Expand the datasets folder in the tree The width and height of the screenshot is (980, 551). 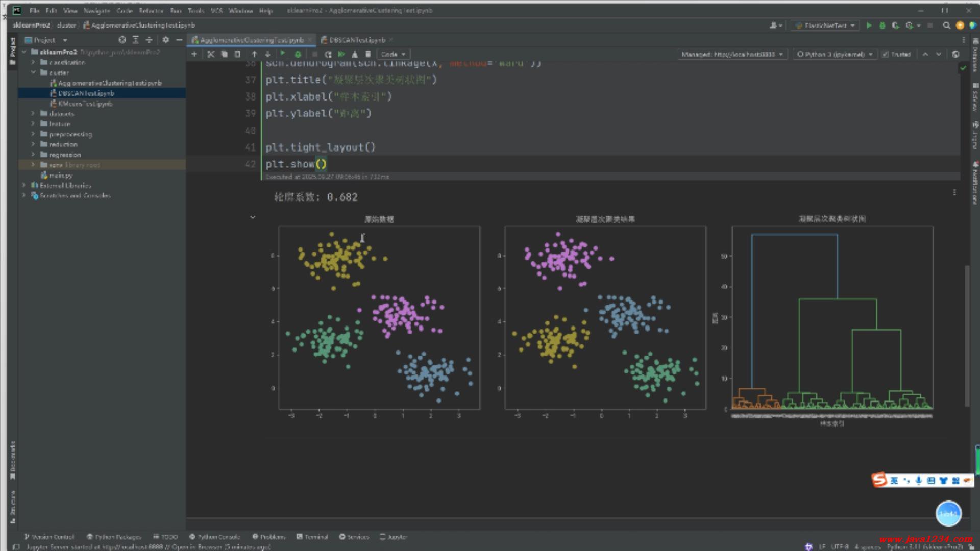(x=33, y=114)
